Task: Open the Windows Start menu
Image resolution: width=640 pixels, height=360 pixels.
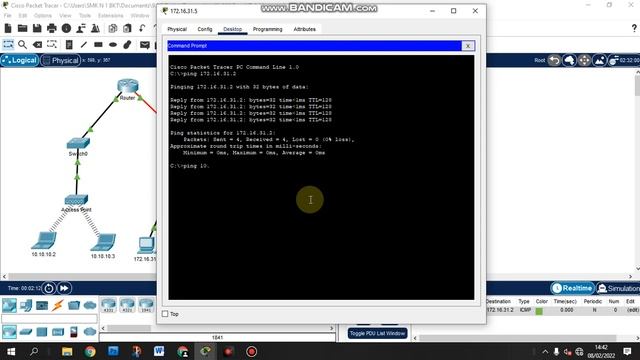Action: 11,351
